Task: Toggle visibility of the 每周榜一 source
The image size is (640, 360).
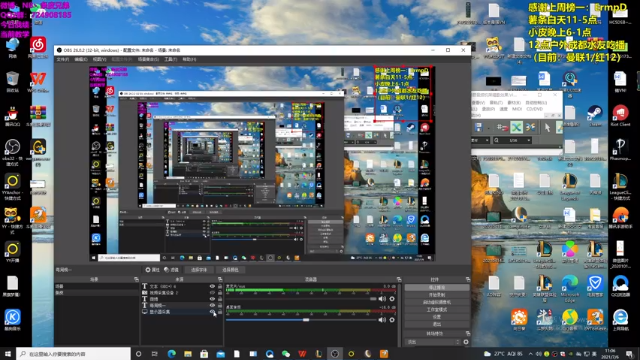Action: click(212, 305)
